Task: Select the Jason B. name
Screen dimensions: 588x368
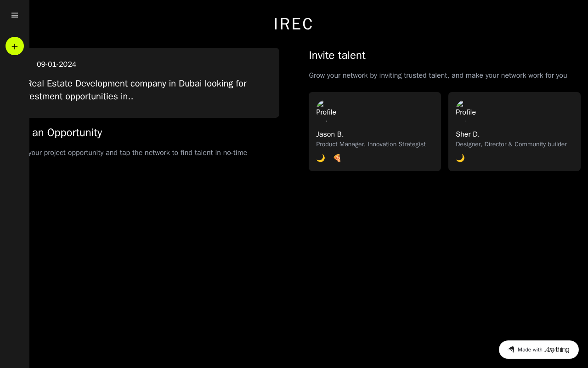Action: tap(330, 134)
